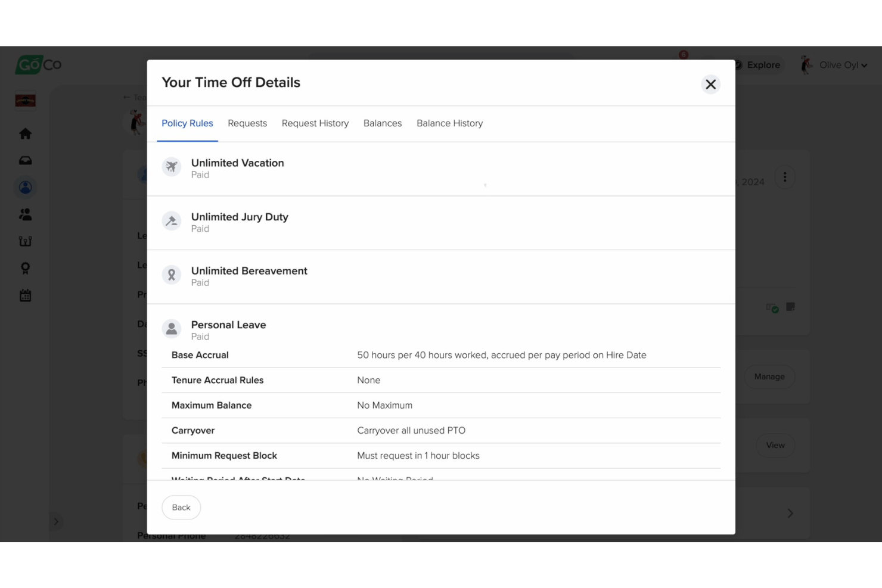Expand the Unlimited Vacation policy
The width and height of the screenshot is (882, 588).
click(441, 169)
